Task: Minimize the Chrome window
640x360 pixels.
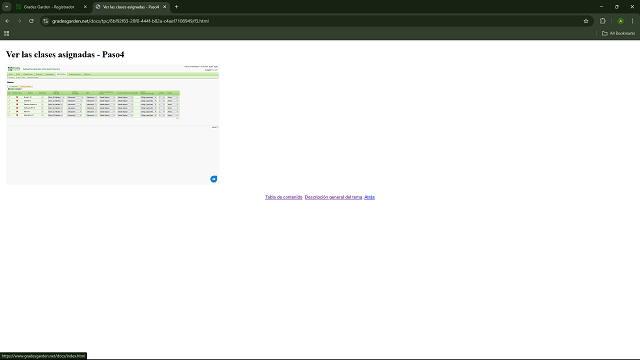Action: click(x=602, y=7)
